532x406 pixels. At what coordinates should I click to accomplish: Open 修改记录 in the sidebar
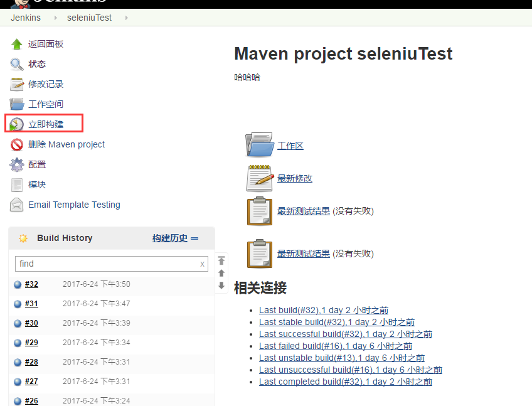[x=46, y=84]
